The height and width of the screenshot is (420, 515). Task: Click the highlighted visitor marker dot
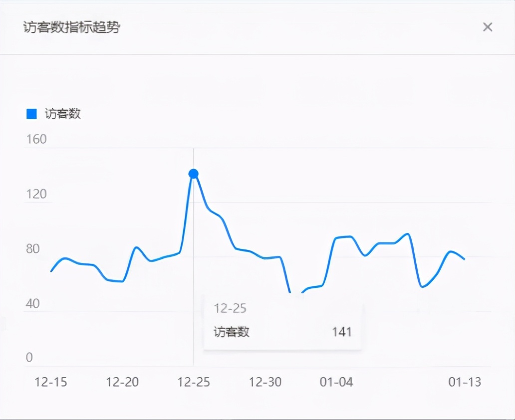193,174
